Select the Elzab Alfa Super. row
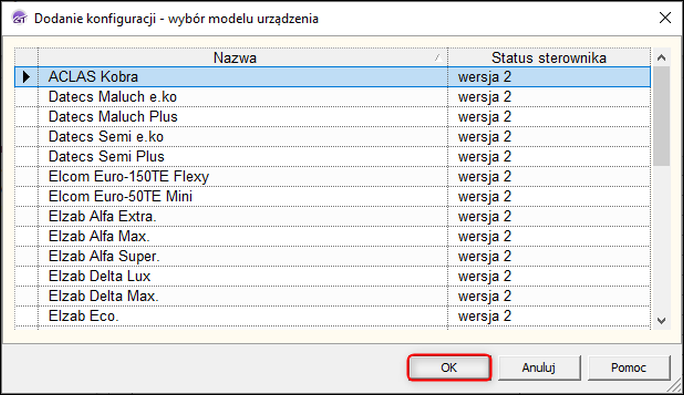This screenshot has width=684, height=395. (332, 256)
